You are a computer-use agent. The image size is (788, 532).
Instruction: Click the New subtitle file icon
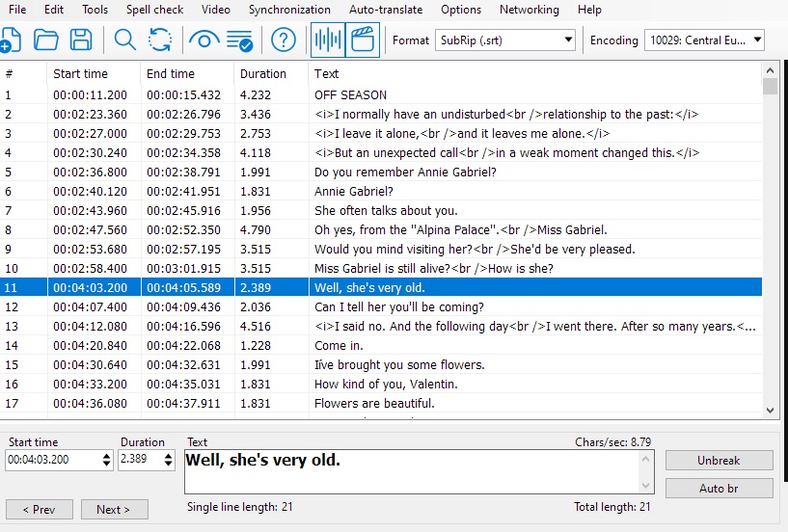coord(10,40)
